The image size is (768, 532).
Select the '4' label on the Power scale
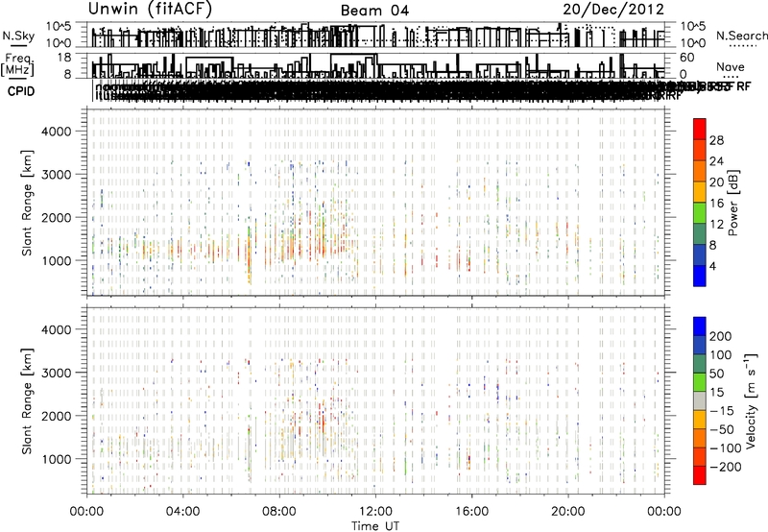tap(713, 266)
